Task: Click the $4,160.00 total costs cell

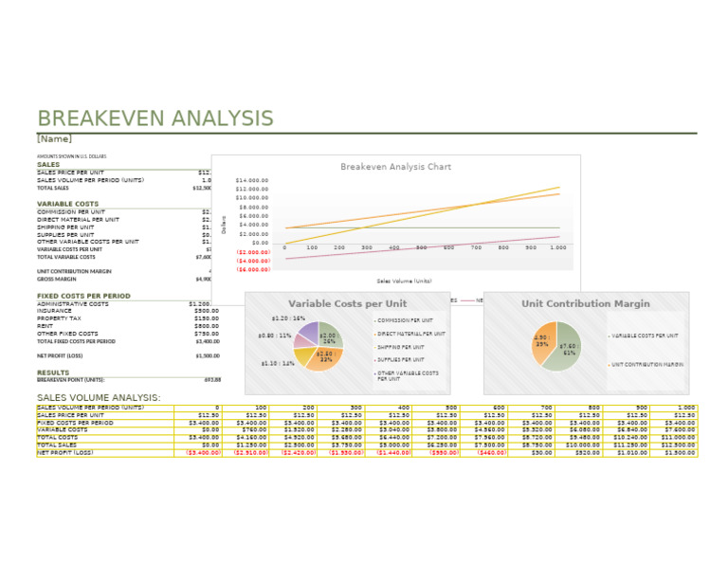Action: coord(246,437)
